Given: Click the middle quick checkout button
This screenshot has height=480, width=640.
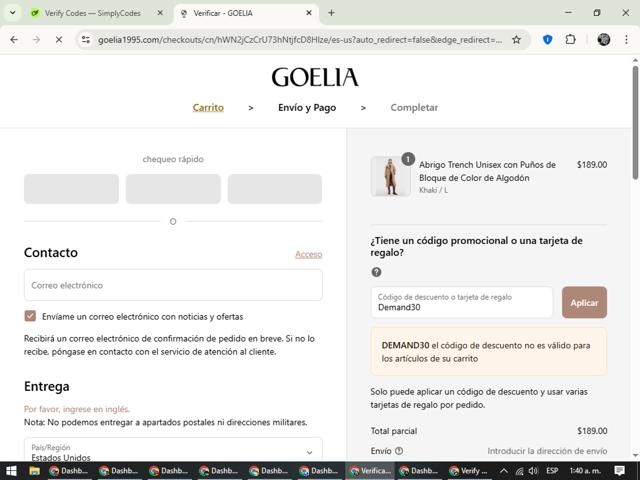Looking at the screenshot, I should coord(173,189).
